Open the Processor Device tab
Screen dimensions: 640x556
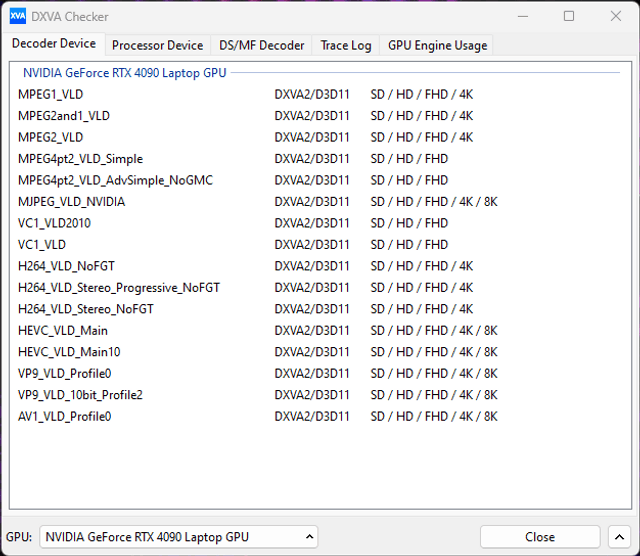158,45
